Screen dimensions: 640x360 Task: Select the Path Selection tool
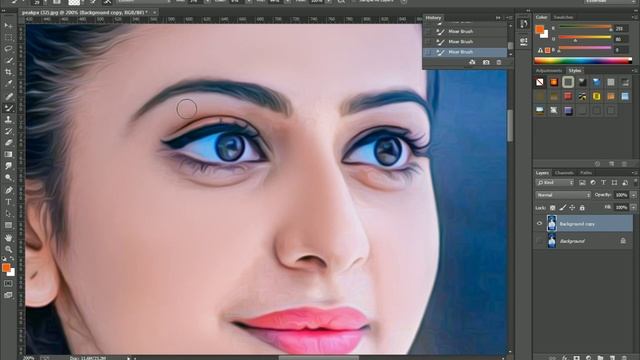8,213
